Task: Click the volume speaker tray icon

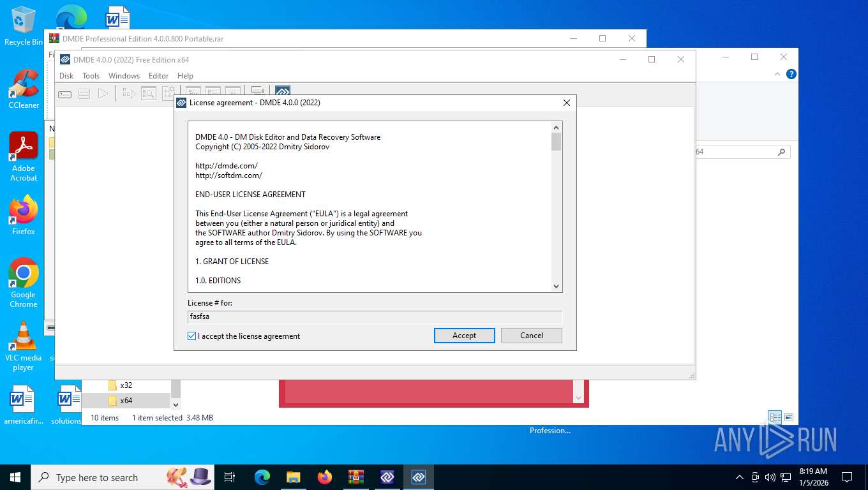Action: click(770, 477)
